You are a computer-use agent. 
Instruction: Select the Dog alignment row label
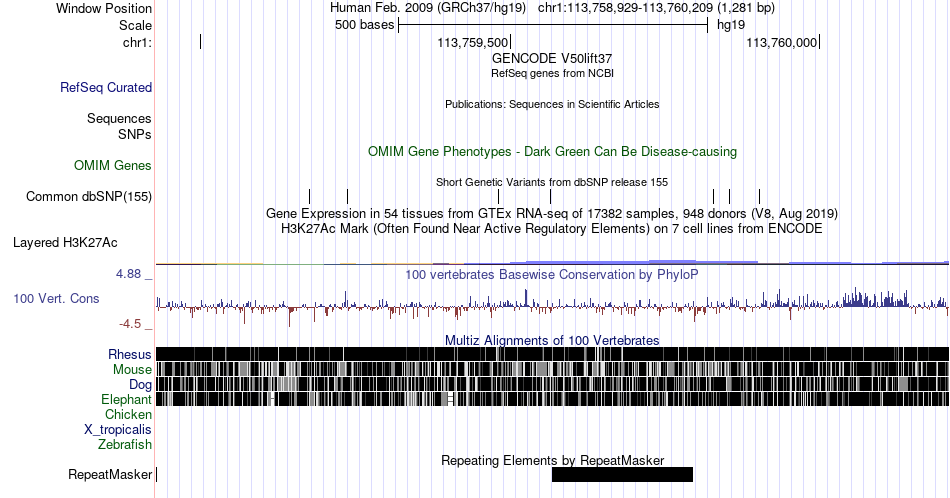click(x=141, y=385)
